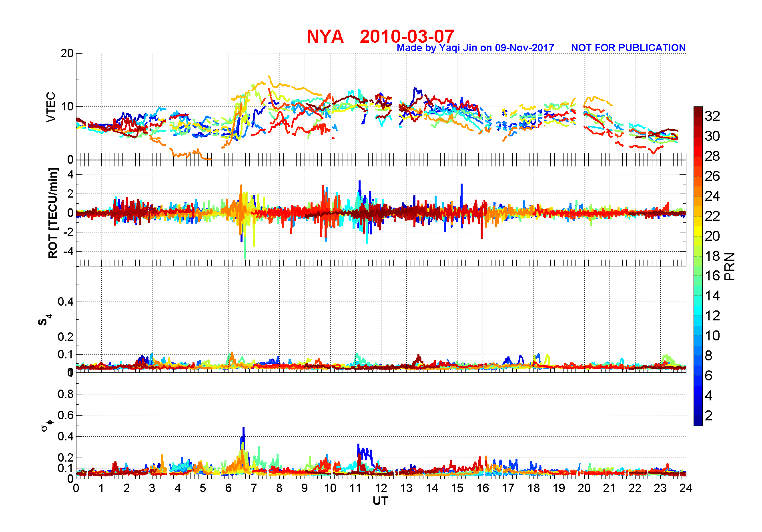Click the x-axis tick label 9
Viewport: 762px width, 532px height.
[x=305, y=488]
